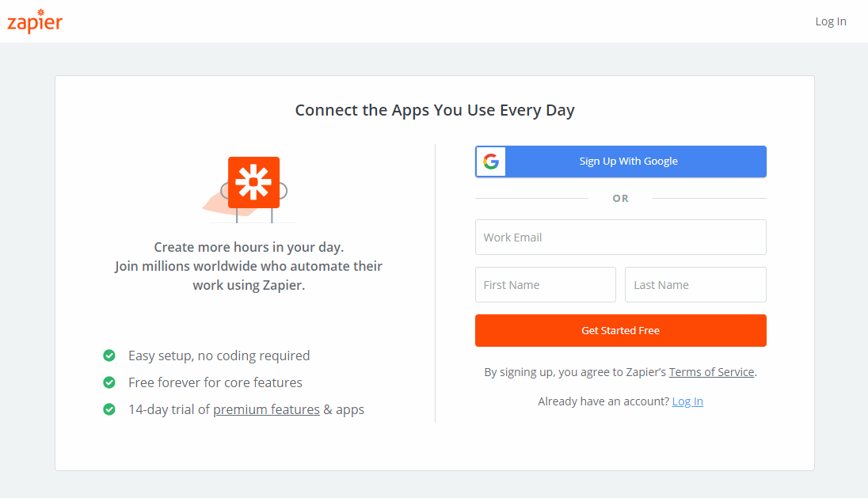Select the Last Name text field
The width and height of the screenshot is (868, 498).
coord(695,285)
